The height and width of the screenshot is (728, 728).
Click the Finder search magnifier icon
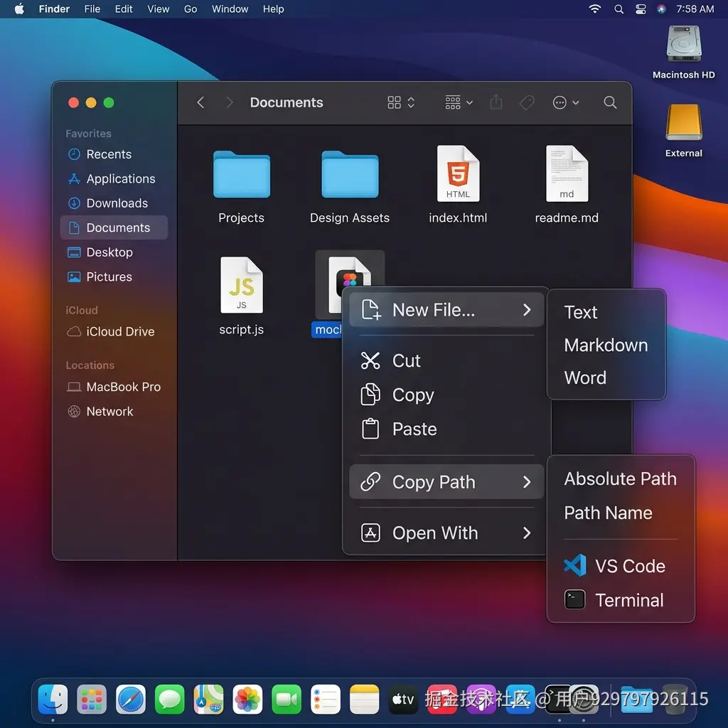tap(609, 102)
